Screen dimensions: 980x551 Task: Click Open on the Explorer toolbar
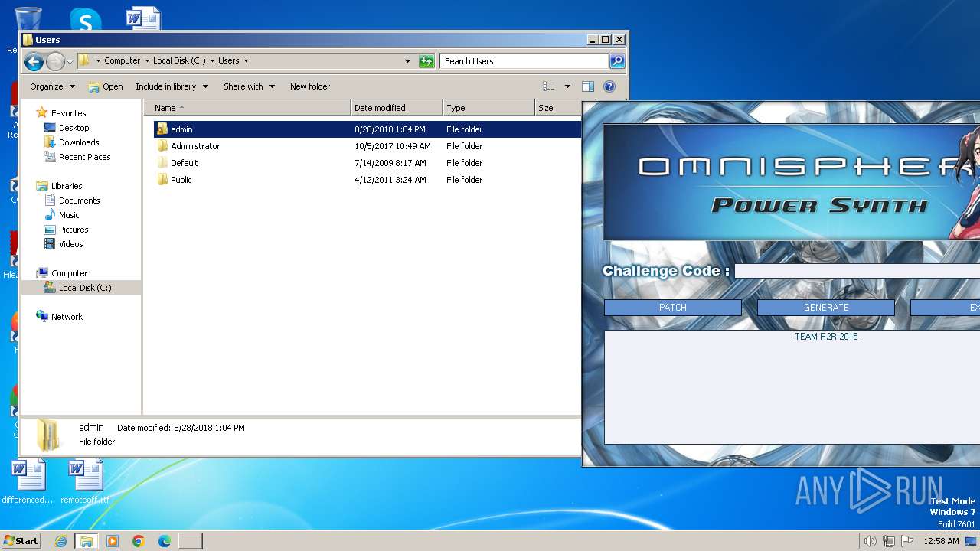106,86
